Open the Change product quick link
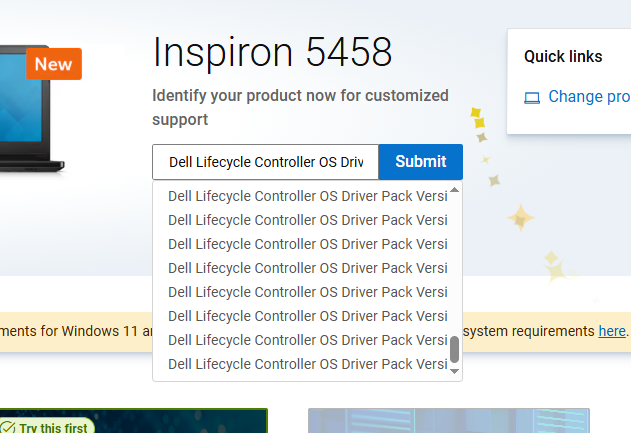 (x=589, y=97)
